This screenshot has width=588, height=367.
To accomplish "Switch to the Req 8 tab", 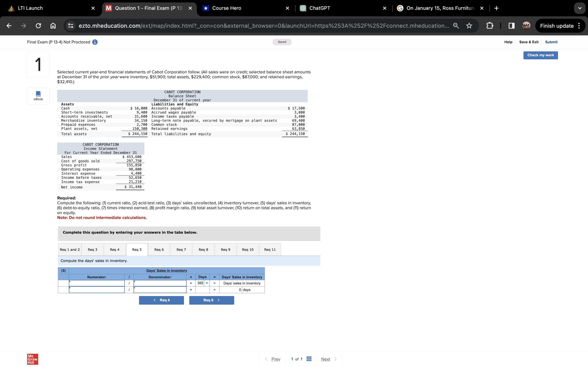I will click(x=203, y=249).
